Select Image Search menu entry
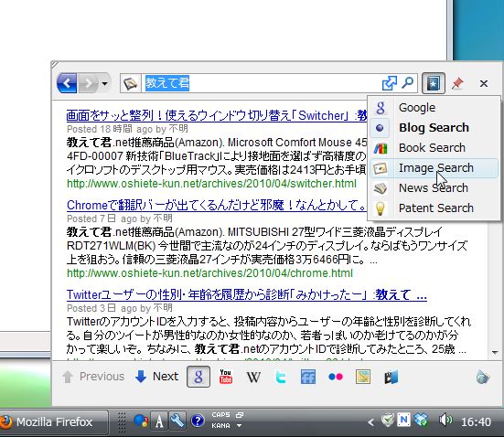The width and height of the screenshot is (504, 437). [434, 168]
